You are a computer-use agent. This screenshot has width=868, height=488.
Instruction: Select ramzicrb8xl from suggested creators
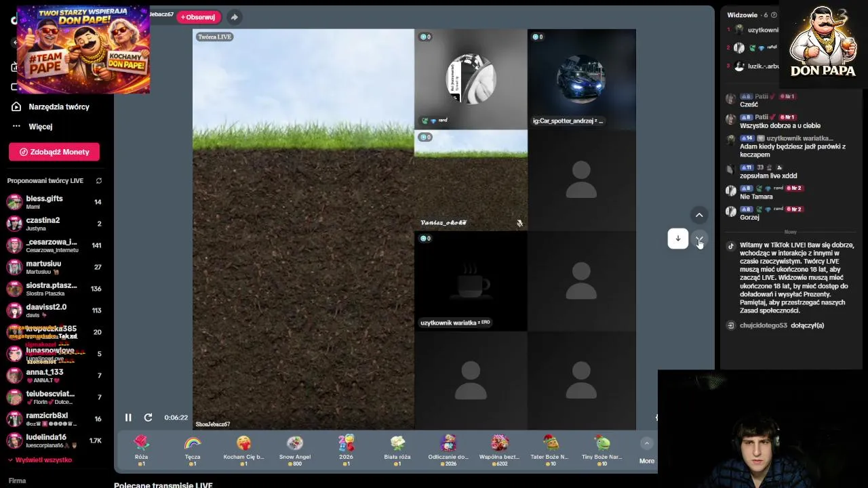(54, 419)
